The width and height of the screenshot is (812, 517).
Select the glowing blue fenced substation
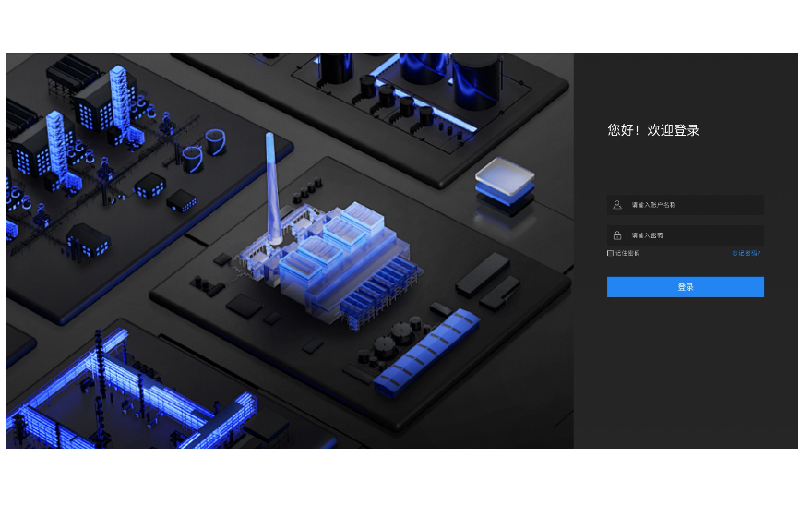pyautogui.click(x=129, y=397)
